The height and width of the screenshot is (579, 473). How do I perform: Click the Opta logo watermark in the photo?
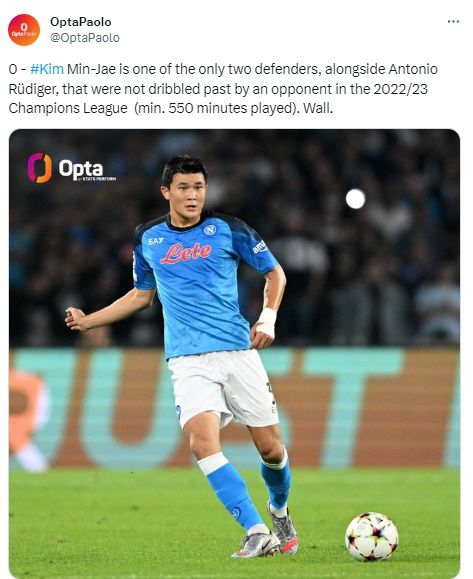[72, 169]
